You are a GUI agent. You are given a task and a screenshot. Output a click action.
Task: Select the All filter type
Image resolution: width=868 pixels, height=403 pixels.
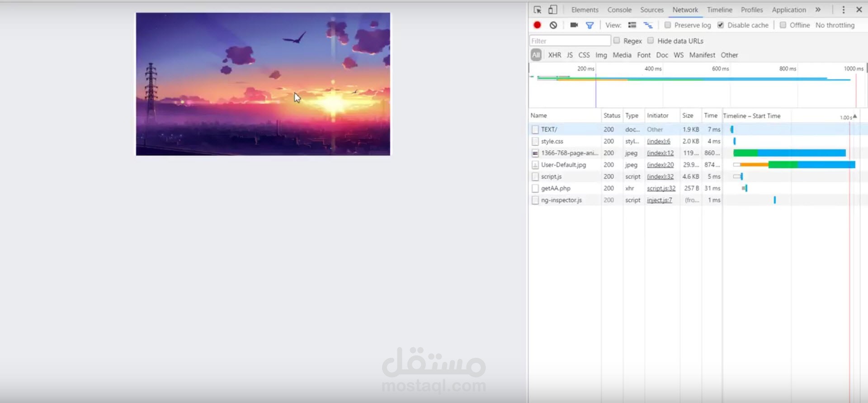point(536,55)
